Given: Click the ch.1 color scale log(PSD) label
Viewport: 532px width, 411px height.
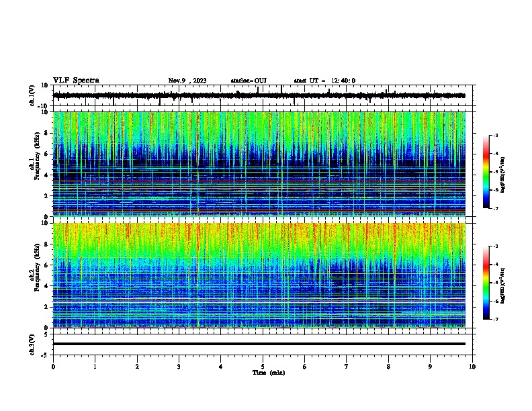Looking at the screenshot, I should [503, 175].
